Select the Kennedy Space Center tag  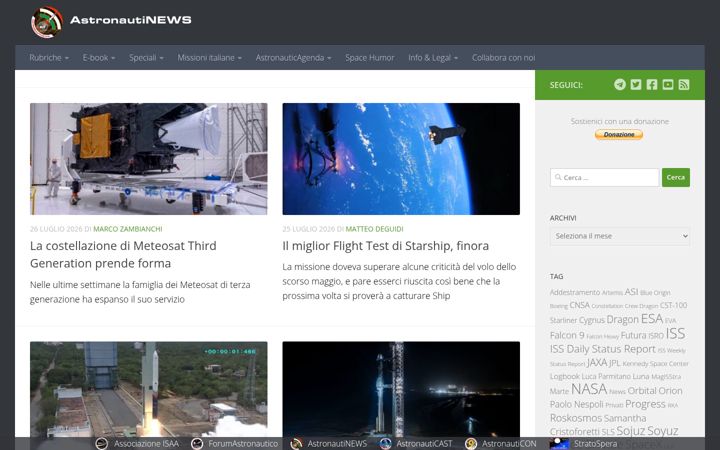point(655,364)
